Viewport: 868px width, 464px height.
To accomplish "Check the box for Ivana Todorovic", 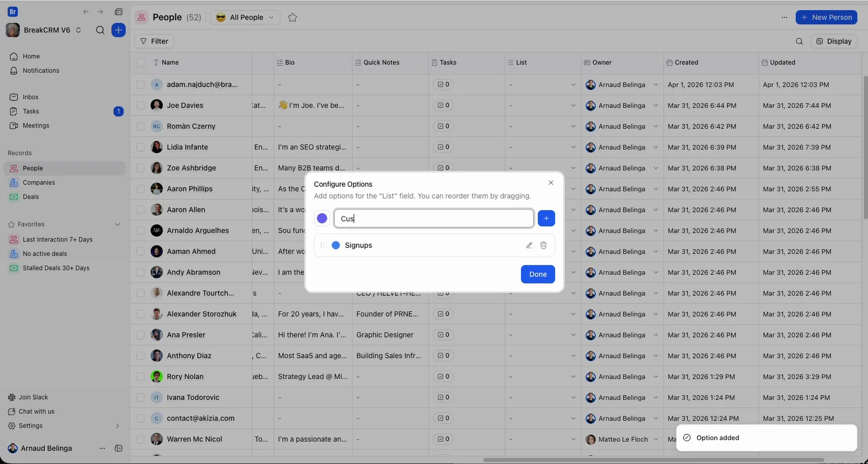I will [141, 397].
